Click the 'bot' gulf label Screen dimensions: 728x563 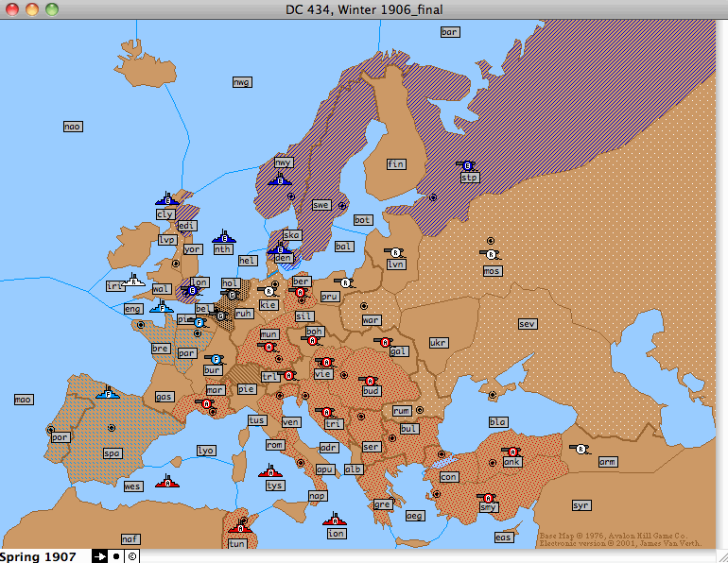[363, 220]
